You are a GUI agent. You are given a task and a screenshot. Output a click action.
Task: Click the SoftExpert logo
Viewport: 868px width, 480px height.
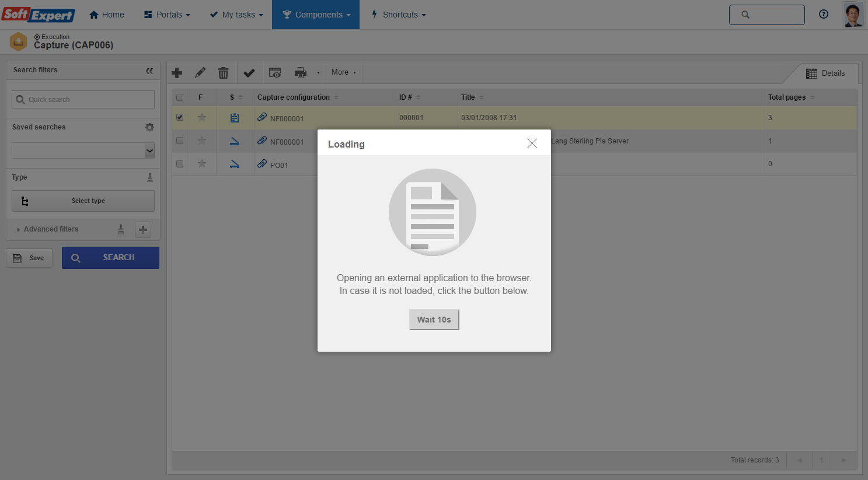click(38, 15)
